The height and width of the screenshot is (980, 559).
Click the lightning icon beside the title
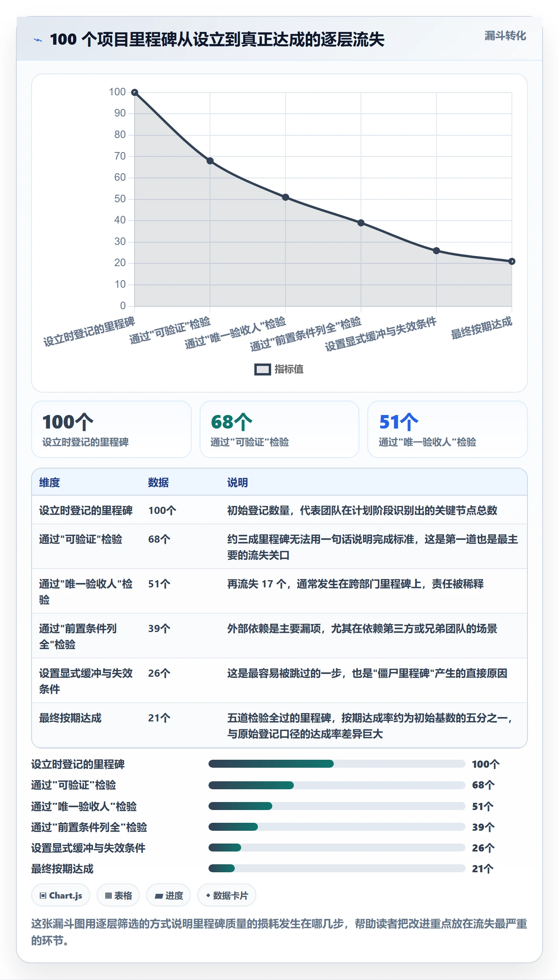(x=38, y=40)
